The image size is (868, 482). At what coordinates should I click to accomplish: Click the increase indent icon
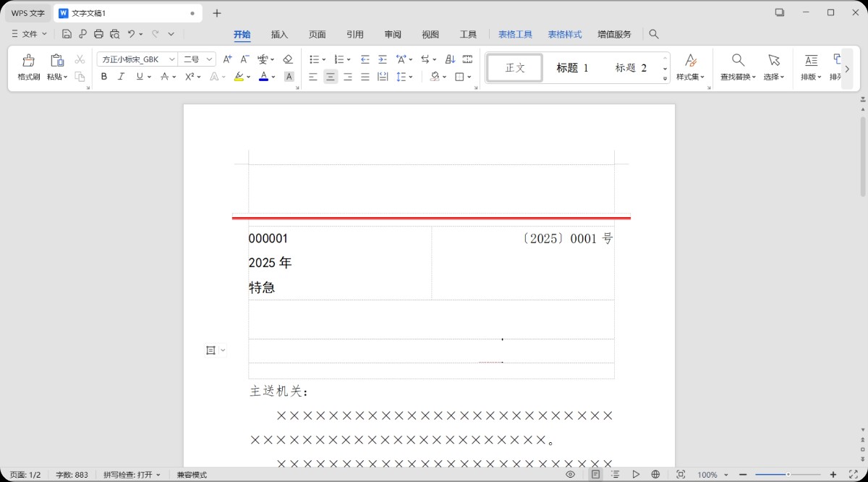coord(383,59)
